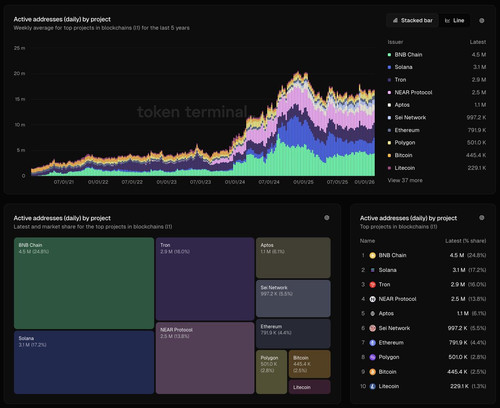Click the Issuer legend header

pos(395,42)
